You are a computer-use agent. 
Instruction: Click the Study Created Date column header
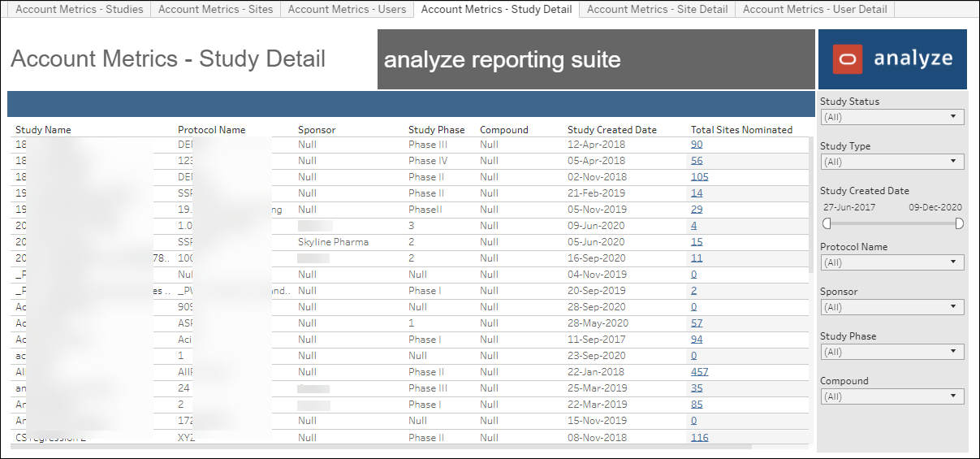[612, 130]
